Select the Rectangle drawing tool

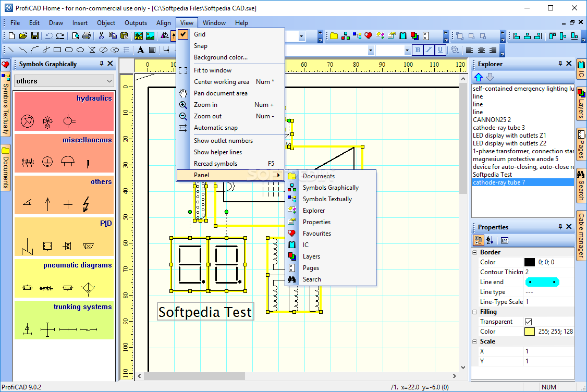click(57, 50)
